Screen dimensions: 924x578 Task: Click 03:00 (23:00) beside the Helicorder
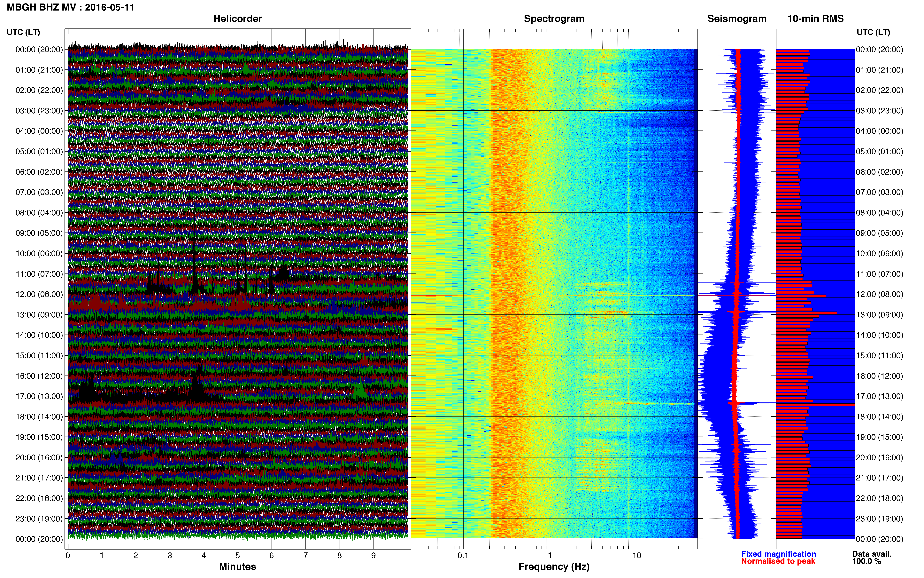pos(39,111)
